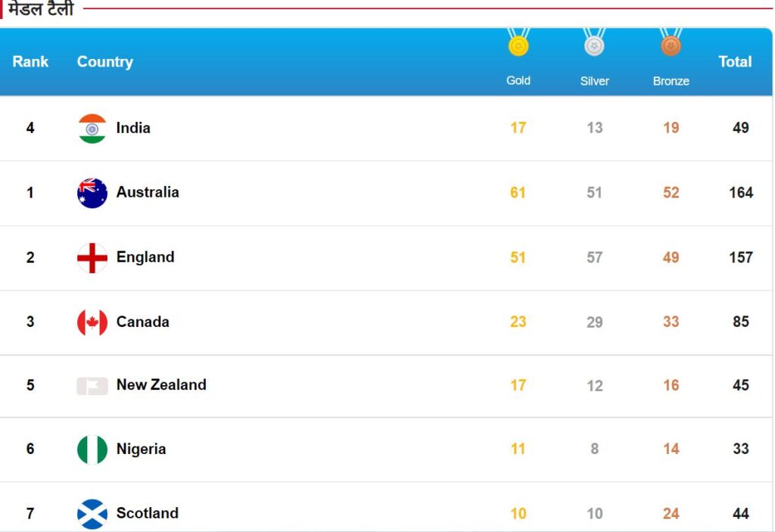Open the Australia country name link

pyautogui.click(x=148, y=191)
